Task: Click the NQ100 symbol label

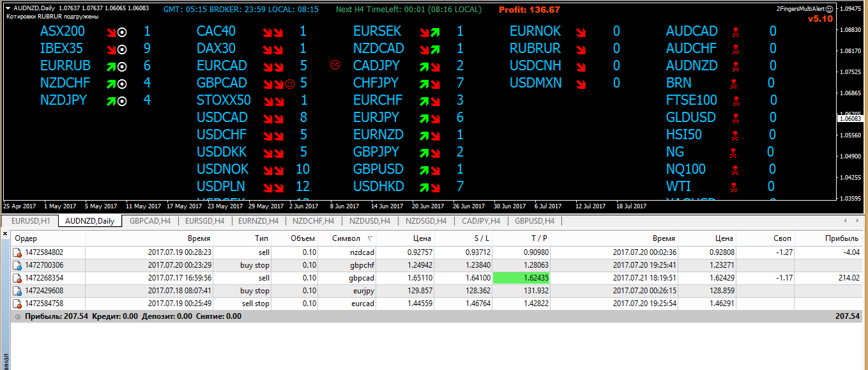Action: coord(686,169)
